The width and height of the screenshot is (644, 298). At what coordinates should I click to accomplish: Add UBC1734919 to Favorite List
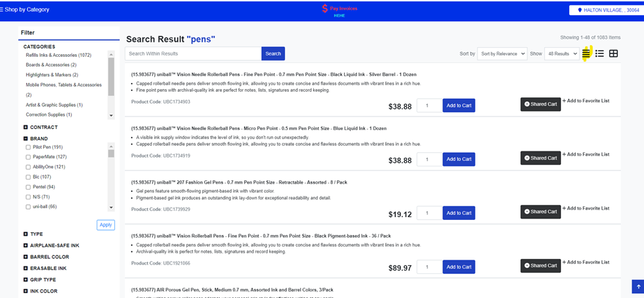pos(586,154)
